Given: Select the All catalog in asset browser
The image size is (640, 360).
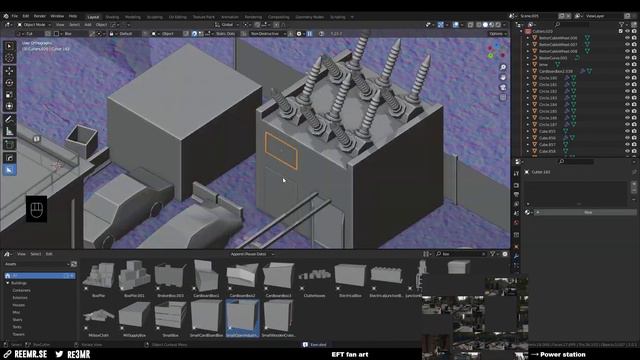Looking at the screenshot, I should click(x=40, y=276).
